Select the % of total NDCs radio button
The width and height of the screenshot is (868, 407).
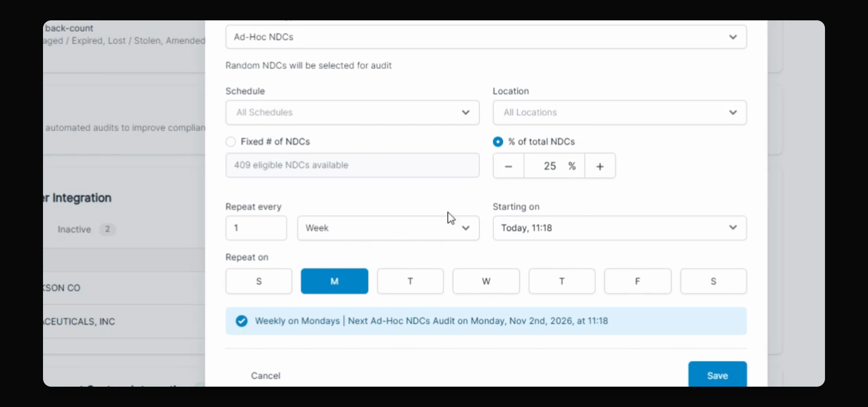tap(498, 142)
